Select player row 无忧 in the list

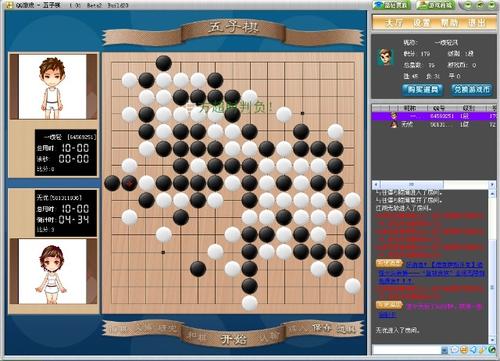pyautogui.click(x=434, y=124)
